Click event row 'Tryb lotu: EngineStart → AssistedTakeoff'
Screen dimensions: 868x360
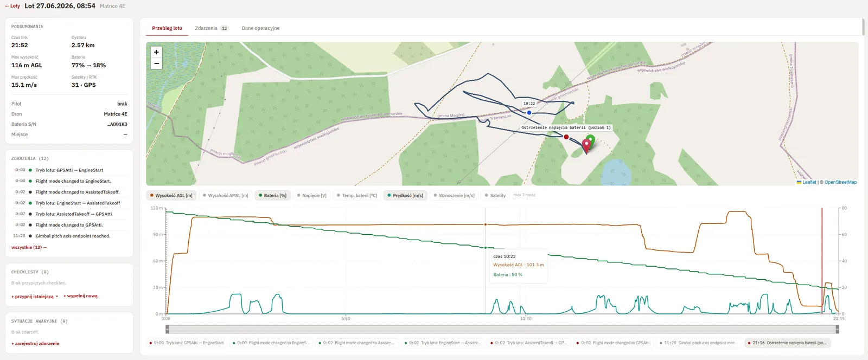click(69, 203)
